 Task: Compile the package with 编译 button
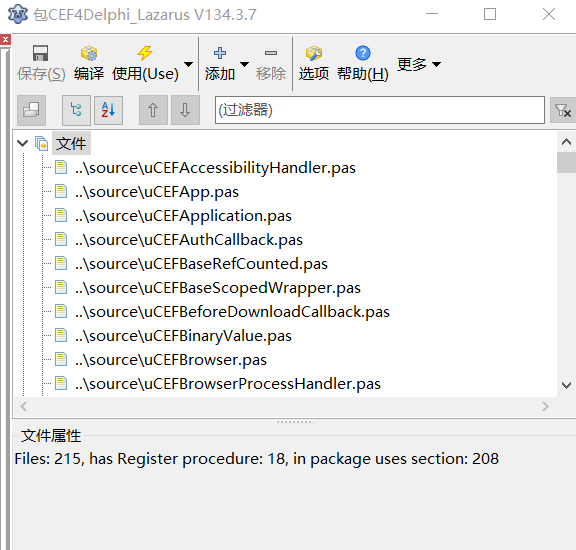89,63
